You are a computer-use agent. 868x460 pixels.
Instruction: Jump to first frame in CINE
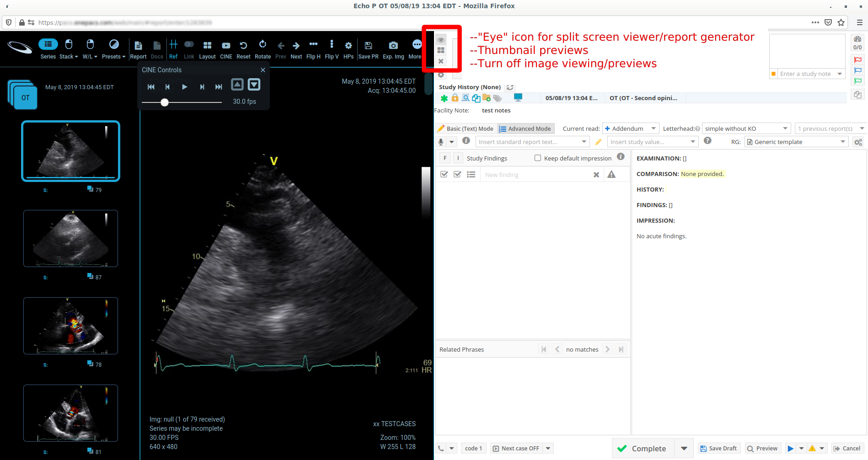click(151, 87)
